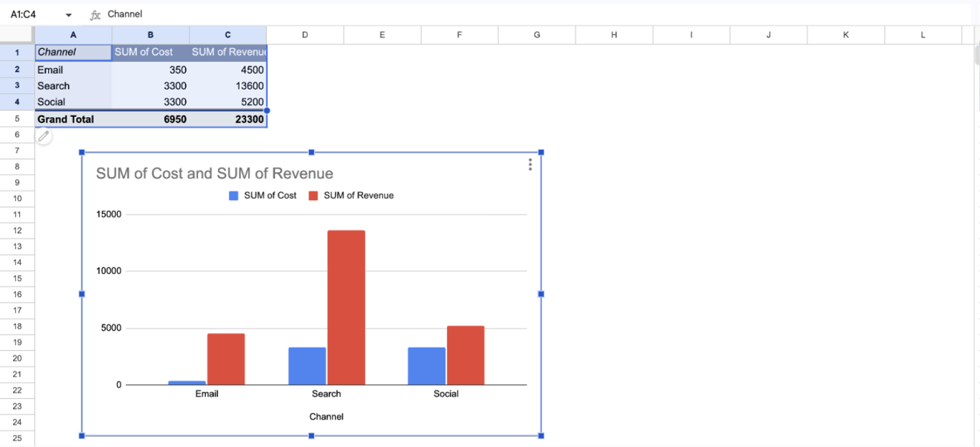Select column D header
This screenshot has height=447, width=980.
(x=305, y=34)
